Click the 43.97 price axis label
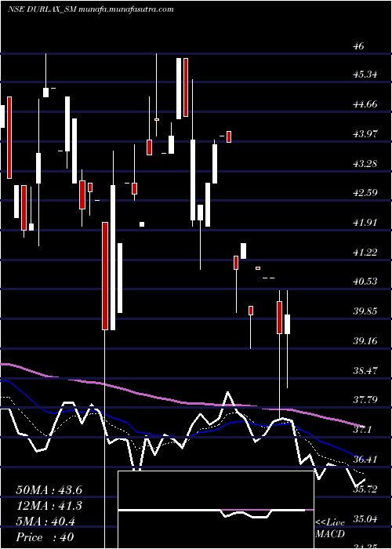Image resolution: width=392 pixels, height=549 pixels. [365, 134]
